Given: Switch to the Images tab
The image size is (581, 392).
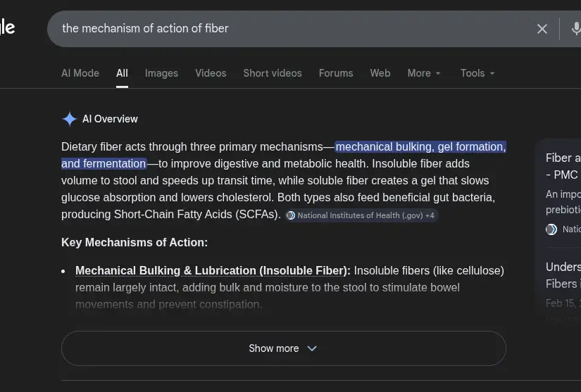Looking at the screenshot, I should [161, 73].
